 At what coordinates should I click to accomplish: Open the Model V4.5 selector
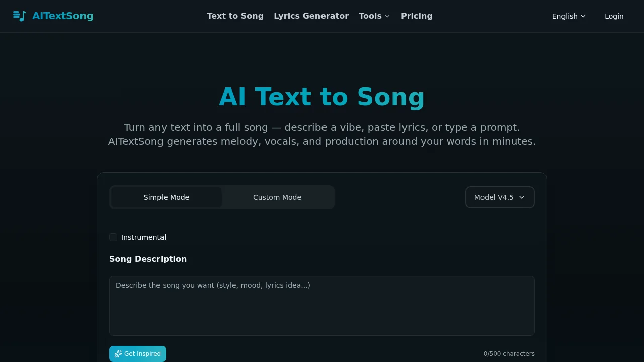click(x=500, y=197)
